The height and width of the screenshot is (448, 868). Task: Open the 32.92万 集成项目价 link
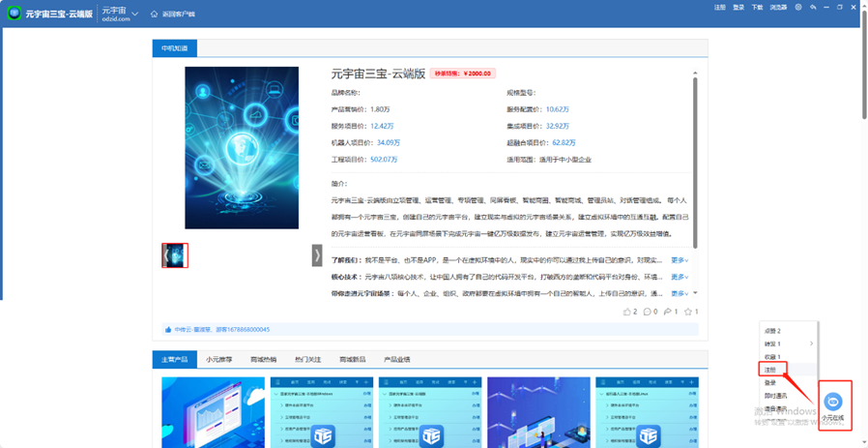(558, 126)
